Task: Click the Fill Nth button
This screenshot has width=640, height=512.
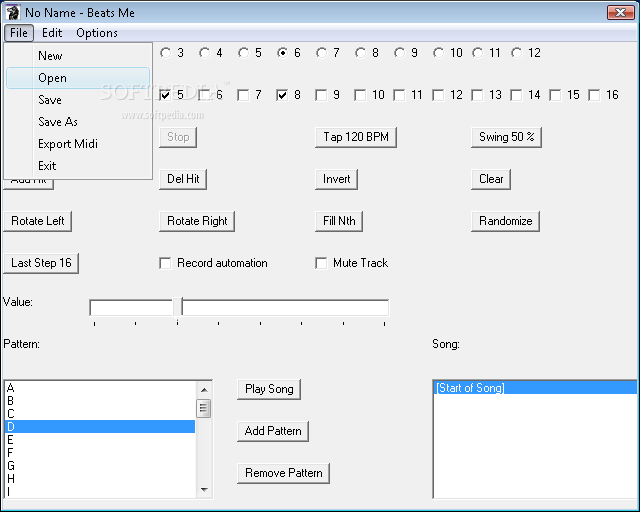Action: 339,221
